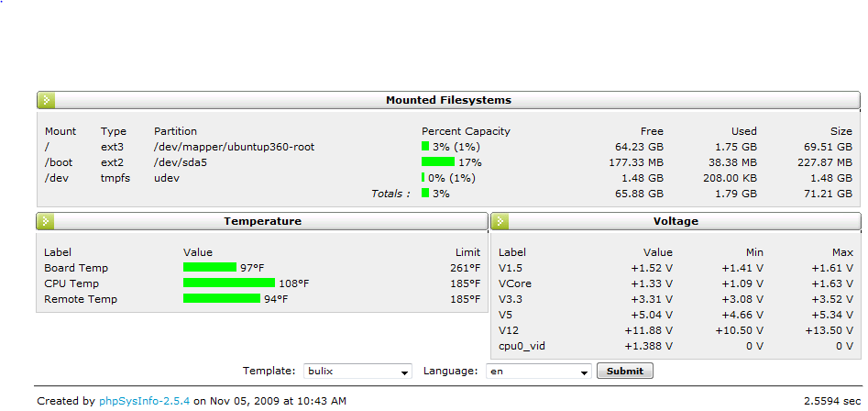Click the Submit button
This screenshot has width=868, height=411.
(x=625, y=372)
